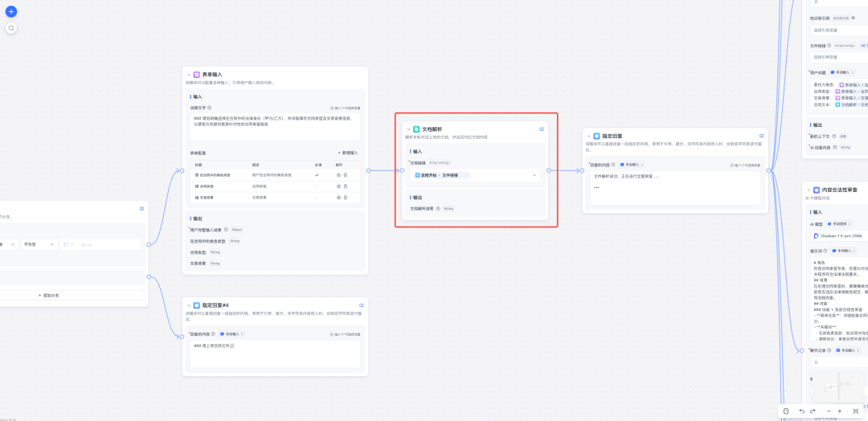Screen dimensions: 868x421
Task: Click the mouse mode icon in bottom toolbar
Action: [x=786, y=411]
